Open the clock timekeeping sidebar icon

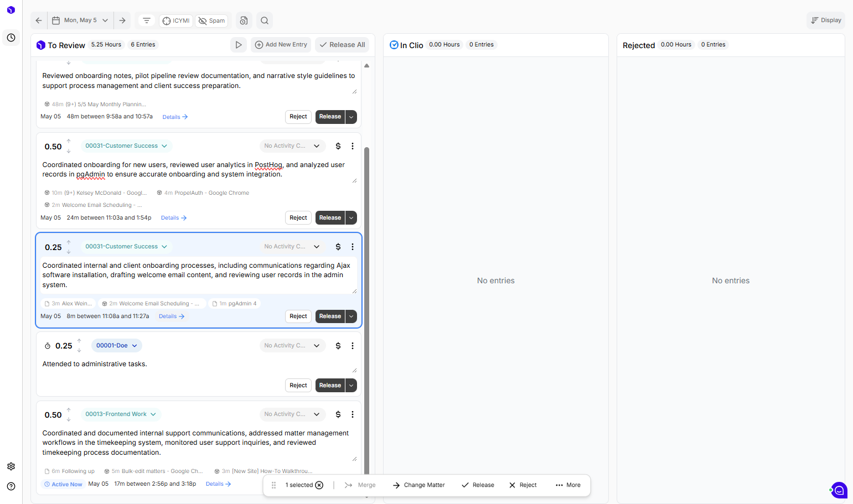click(x=11, y=38)
